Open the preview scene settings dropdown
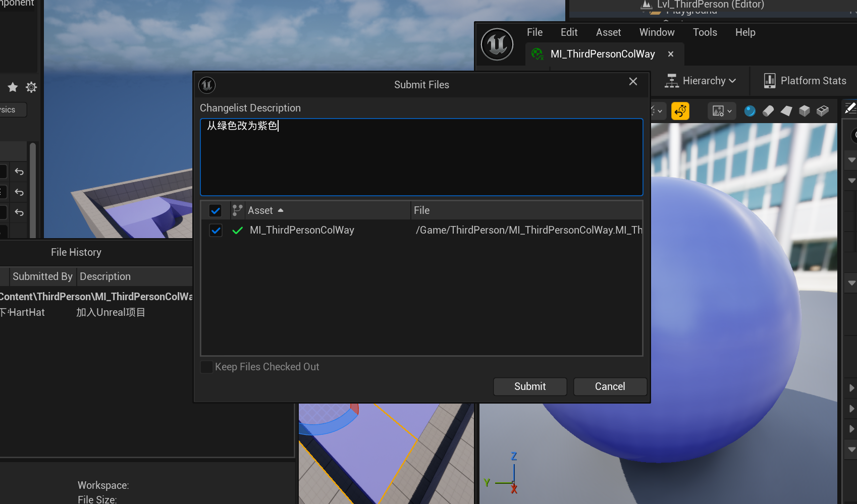The height and width of the screenshot is (504, 857). coord(722,111)
